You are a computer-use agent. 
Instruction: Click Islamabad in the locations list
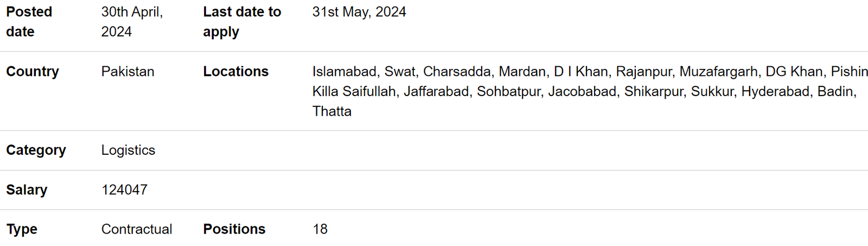pos(344,72)
